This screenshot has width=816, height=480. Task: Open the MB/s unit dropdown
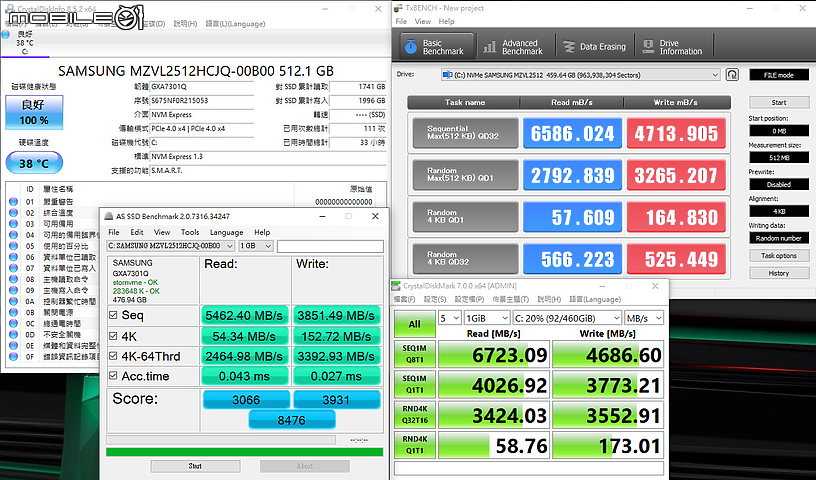pyautogui.click(x=644, y=318)
